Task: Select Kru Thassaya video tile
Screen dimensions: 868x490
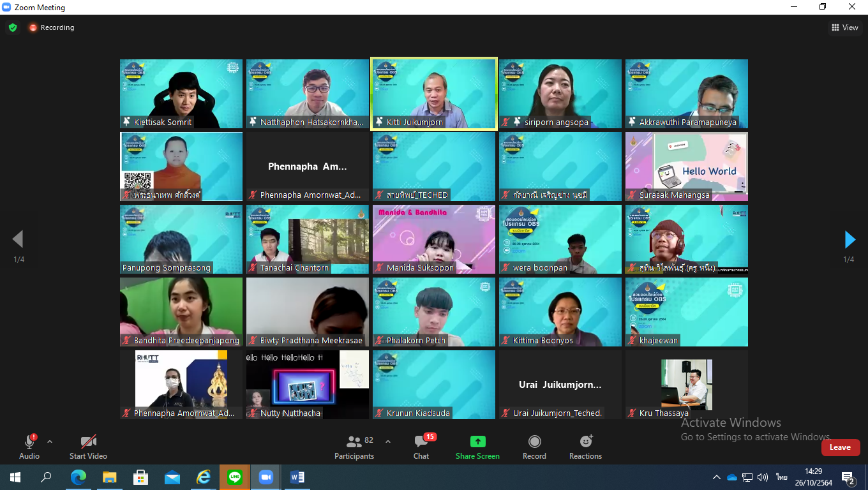Action: coord(687,385)
